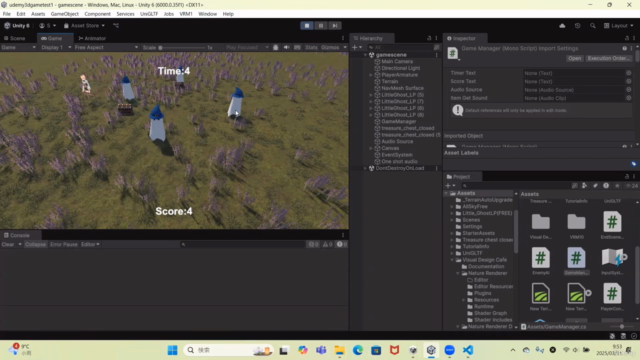Lock the Hierarchy panel

(429, 38)
